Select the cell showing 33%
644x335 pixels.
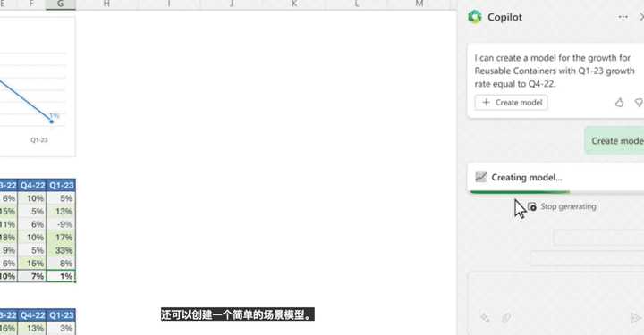tap(61, 250)
